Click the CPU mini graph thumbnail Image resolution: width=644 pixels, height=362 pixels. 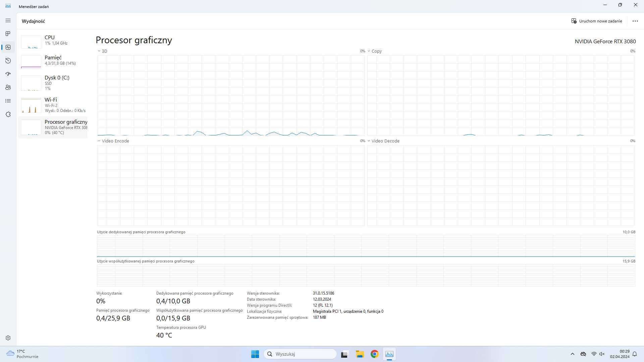tap(31, 42)
